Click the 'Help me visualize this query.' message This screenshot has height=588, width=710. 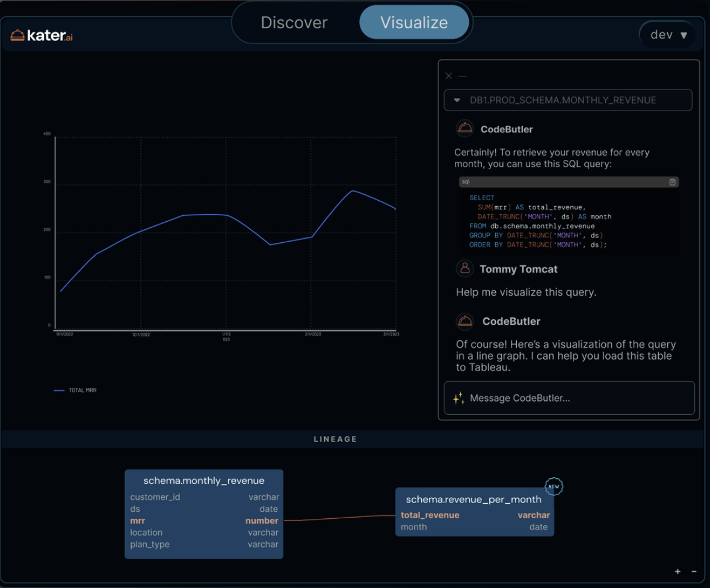526,292
